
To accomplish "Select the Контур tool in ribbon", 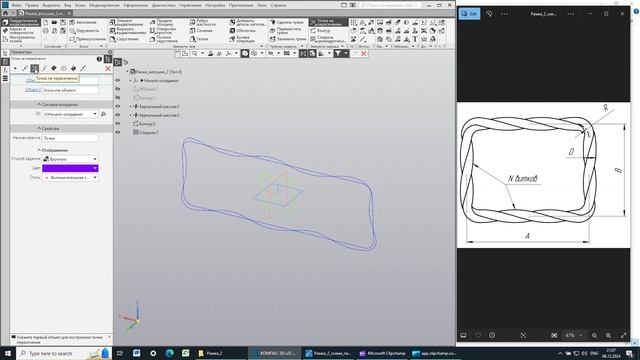I will click(x=320, y=31).
